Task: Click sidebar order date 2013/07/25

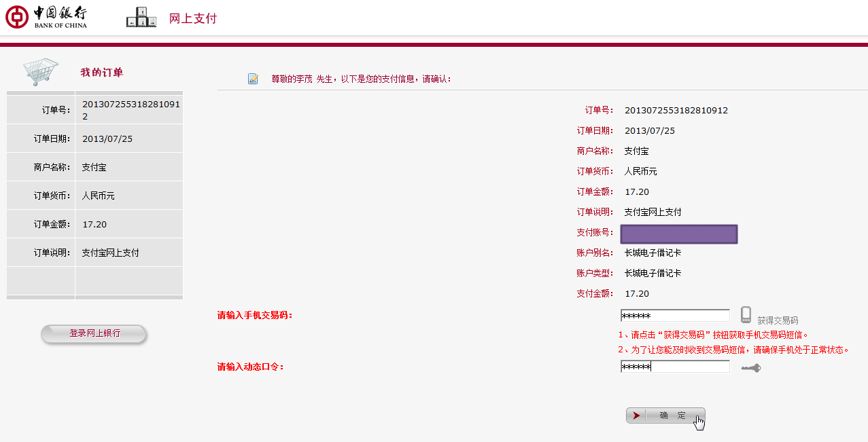Action: click(x=107, y=139)
